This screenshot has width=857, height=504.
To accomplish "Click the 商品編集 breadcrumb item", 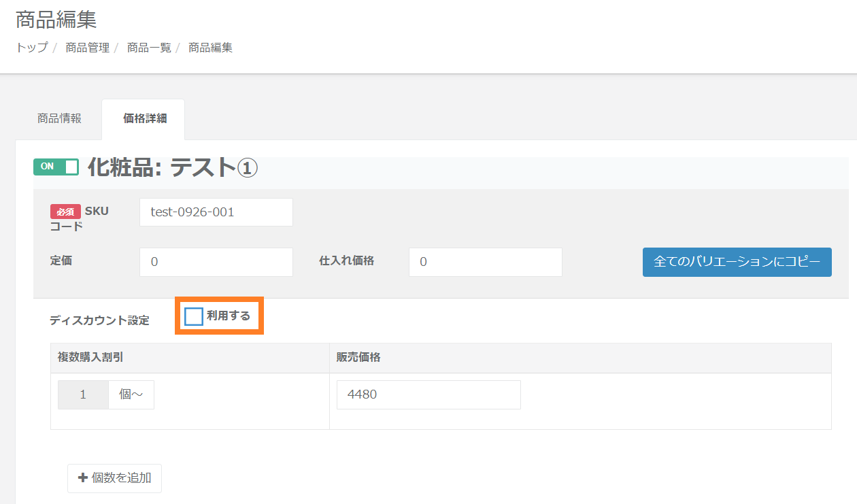I will click(210, 48).
